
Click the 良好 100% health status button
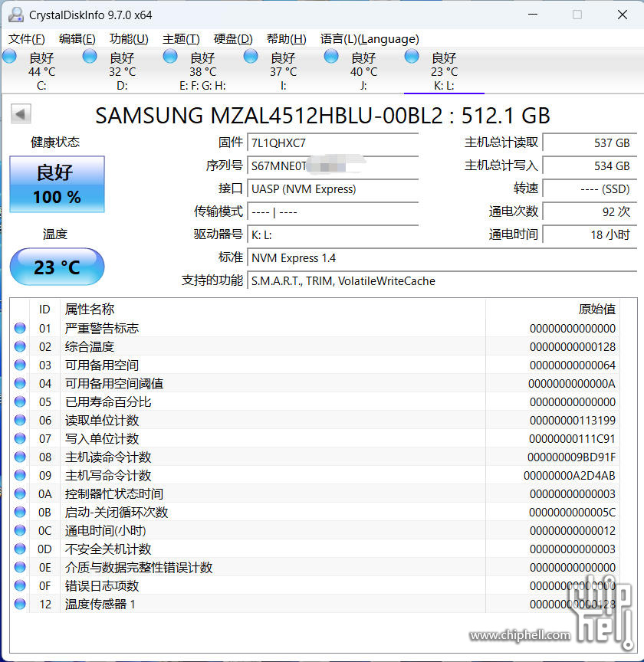[57, 185]
